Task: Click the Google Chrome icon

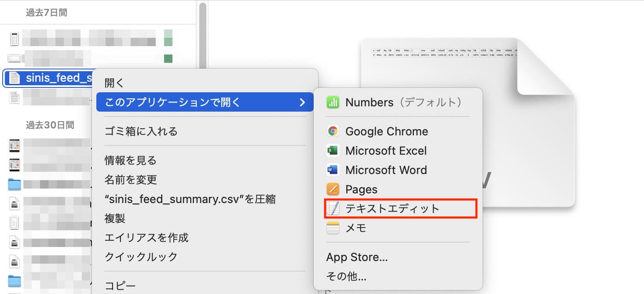Action: coord(333,131)
